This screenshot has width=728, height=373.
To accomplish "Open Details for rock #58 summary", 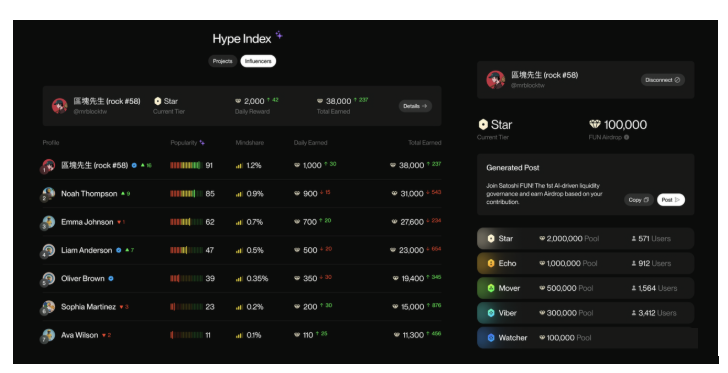I will 415,106.
